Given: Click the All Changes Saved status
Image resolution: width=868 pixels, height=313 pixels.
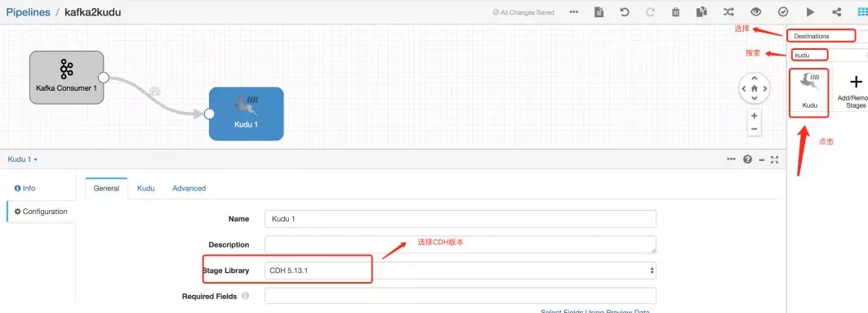Looking at the screenshot, I should pos(523,12).
